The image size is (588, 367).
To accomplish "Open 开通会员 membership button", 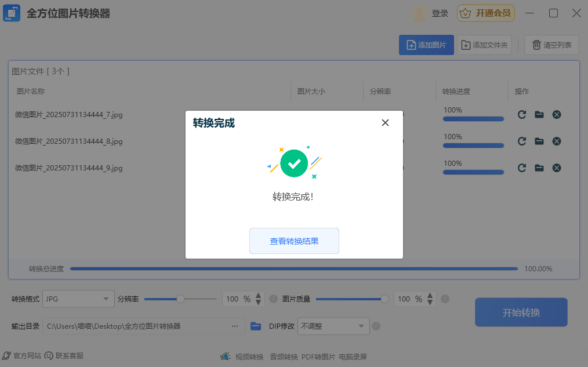I will click(x=486, y=13).
